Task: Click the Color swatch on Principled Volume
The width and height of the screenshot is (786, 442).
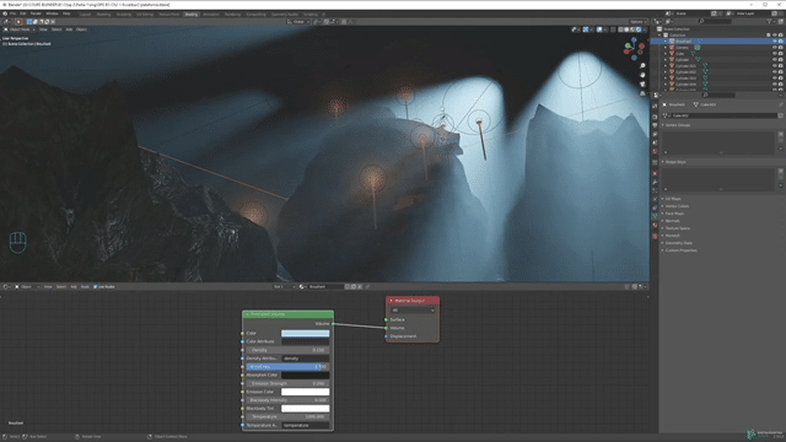Action: tap(305, 333)
